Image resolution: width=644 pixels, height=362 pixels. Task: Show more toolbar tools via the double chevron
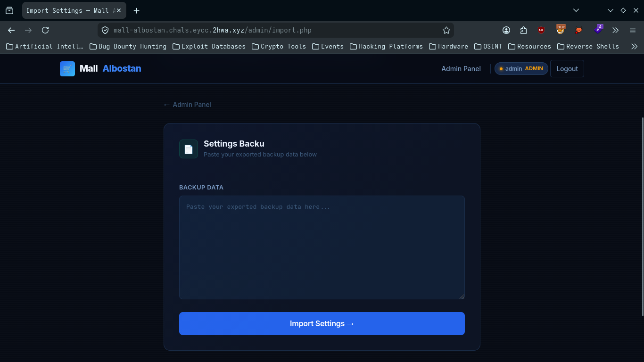coord(615,30)
